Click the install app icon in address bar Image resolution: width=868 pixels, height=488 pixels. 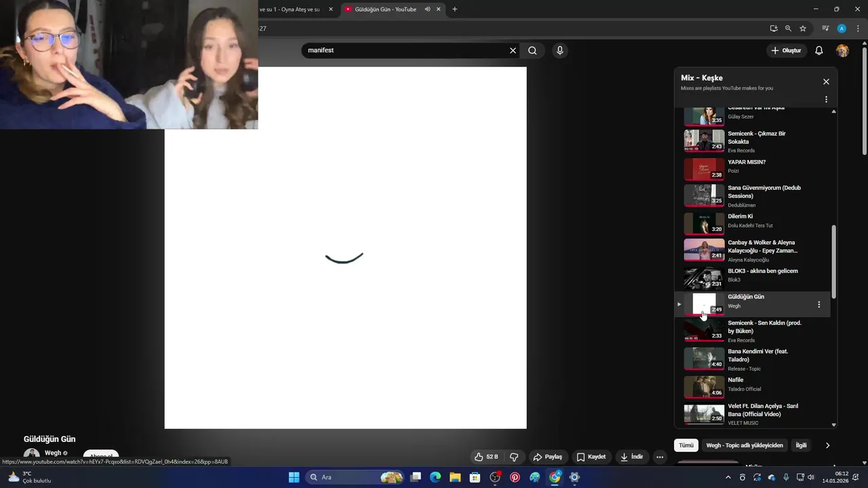point(774,28)
